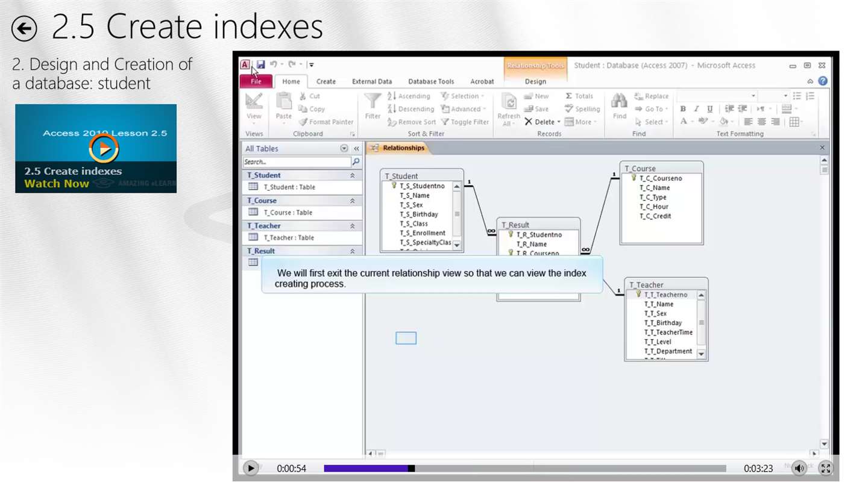Open the All Tables navigation pane menu

(344, 148)
